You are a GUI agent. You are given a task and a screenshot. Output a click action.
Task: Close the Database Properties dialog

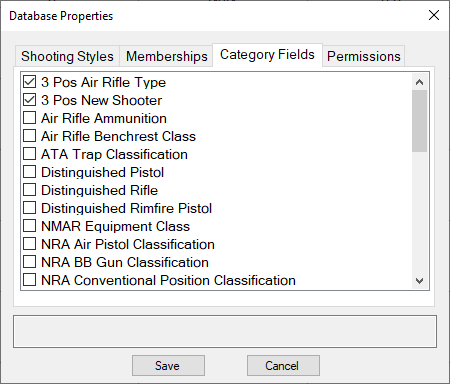tap(434, 15)
